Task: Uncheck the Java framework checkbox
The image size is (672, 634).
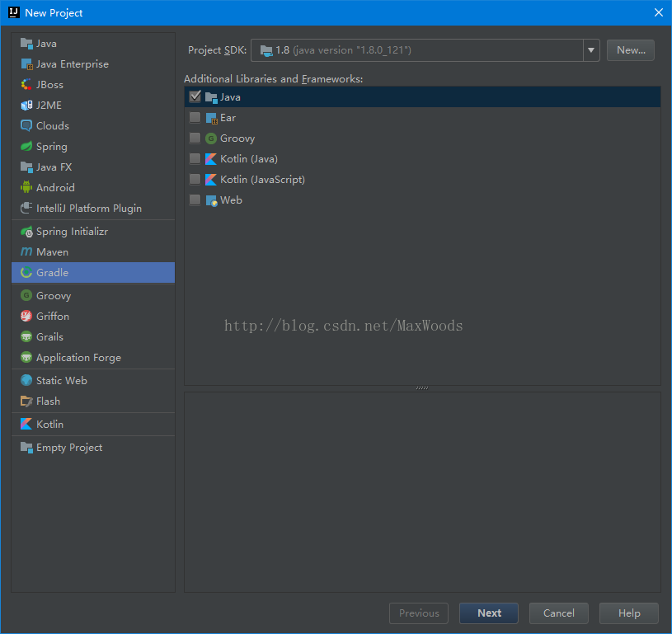Action: pos(195,96)
